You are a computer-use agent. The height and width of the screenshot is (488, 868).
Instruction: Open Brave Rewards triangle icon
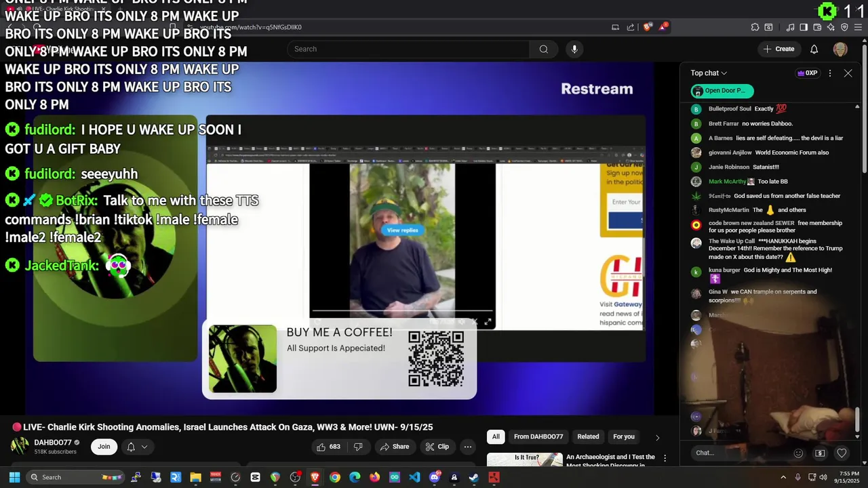[x=663, y=27]
